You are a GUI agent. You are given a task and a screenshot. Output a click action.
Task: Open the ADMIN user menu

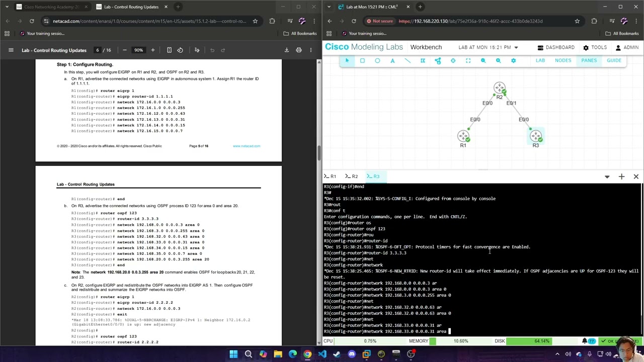(626, 47)
